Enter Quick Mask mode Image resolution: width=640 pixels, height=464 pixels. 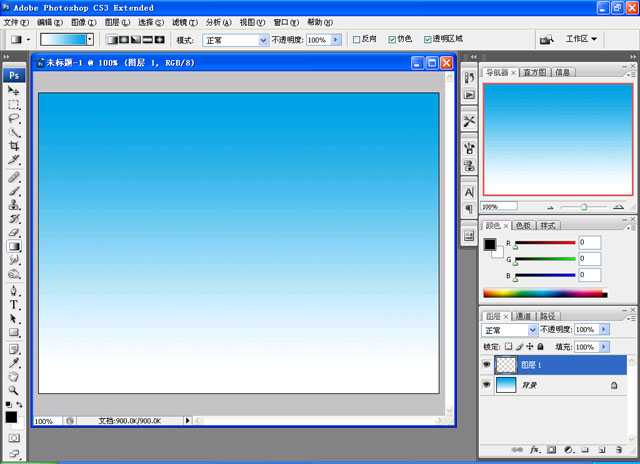[14, 438]
